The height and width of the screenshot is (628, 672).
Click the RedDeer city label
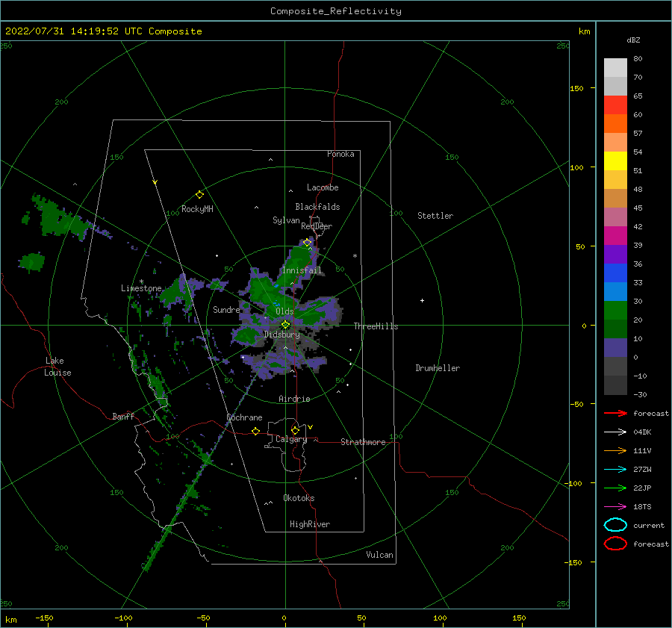point(317,226)
